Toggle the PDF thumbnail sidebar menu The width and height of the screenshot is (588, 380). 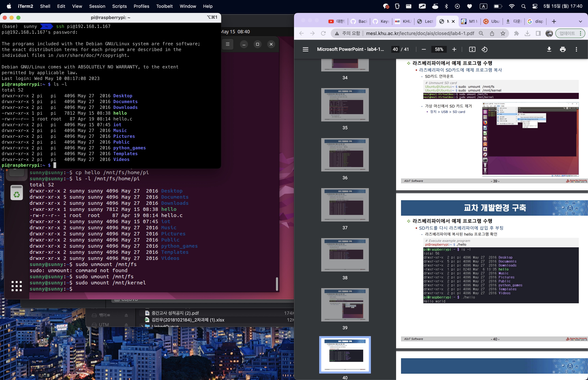tap(305, 49)
